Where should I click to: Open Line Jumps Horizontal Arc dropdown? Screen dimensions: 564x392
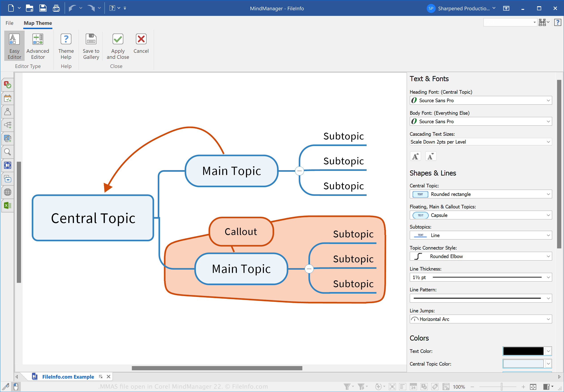point(481,319)
